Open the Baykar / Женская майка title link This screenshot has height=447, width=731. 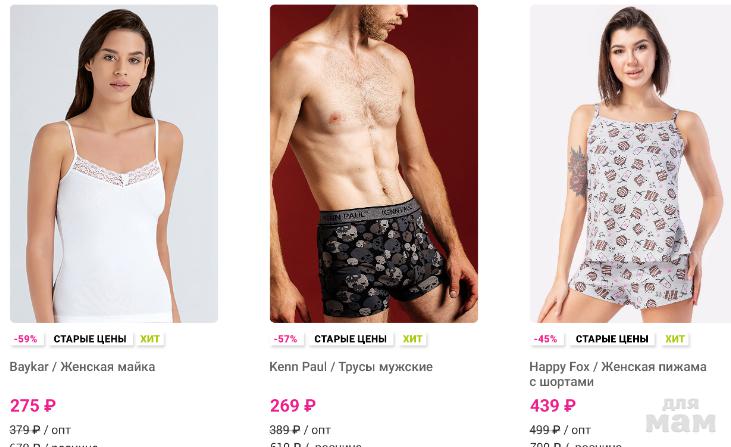[x=83, y=367]
